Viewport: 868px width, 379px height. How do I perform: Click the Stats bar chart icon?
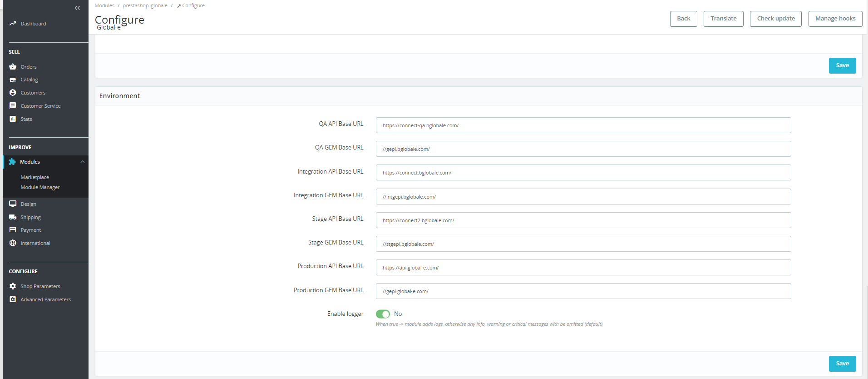pos(13,119)
